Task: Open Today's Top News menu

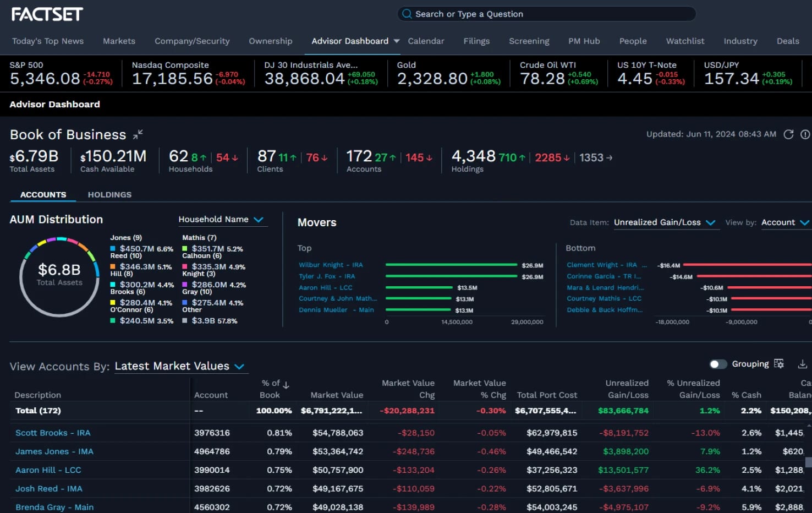Action: tap(48, 41)
